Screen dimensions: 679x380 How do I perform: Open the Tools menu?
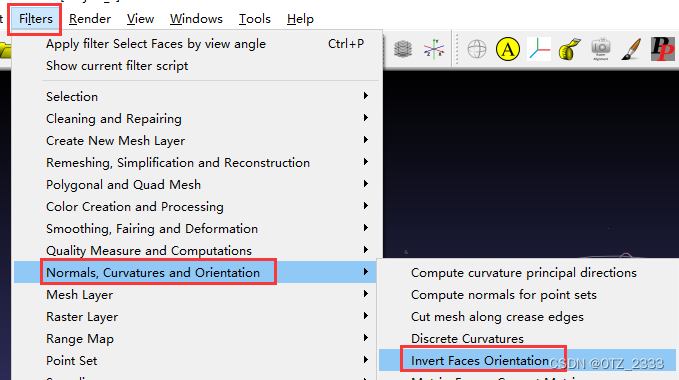(255, 19)
